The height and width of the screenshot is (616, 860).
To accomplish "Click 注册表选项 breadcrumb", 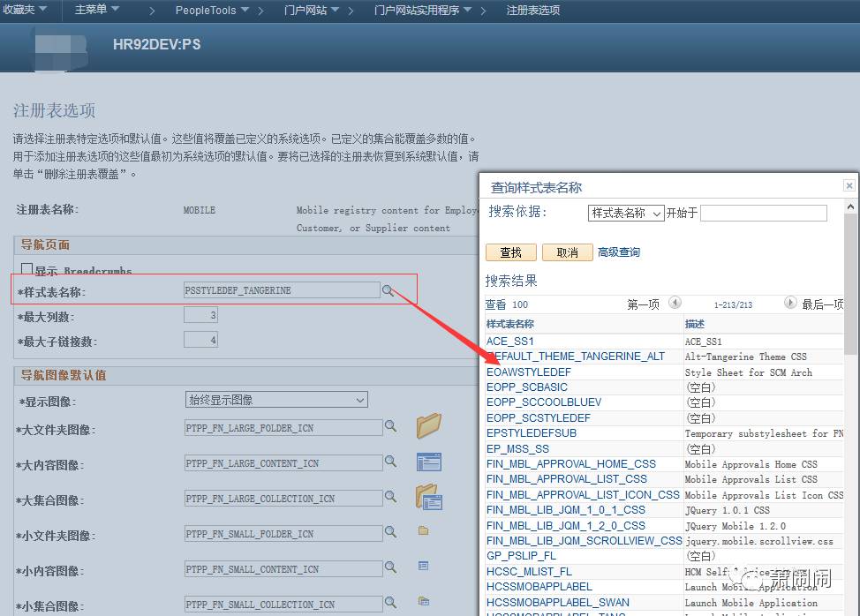I will 533,11.
